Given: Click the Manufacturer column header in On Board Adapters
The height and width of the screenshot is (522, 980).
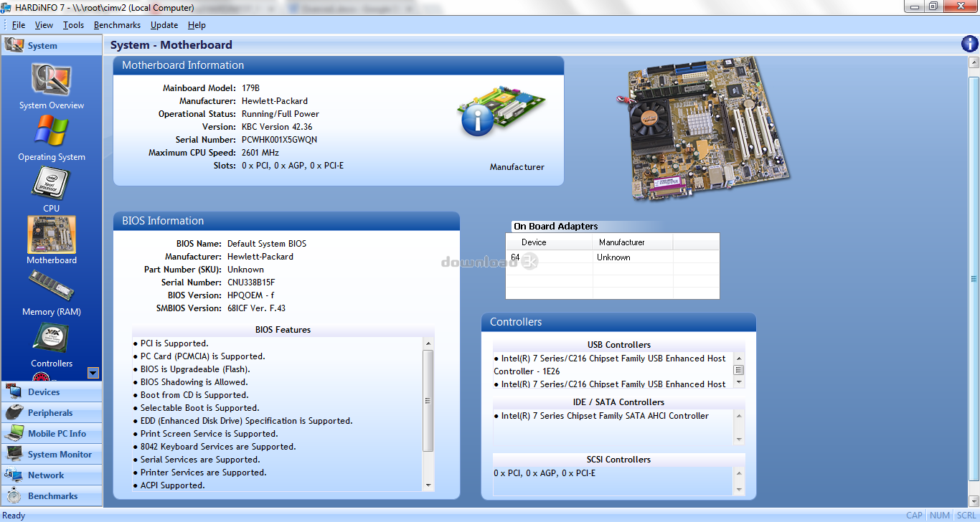Looking at the screenshot, I should tap(633, 242).
